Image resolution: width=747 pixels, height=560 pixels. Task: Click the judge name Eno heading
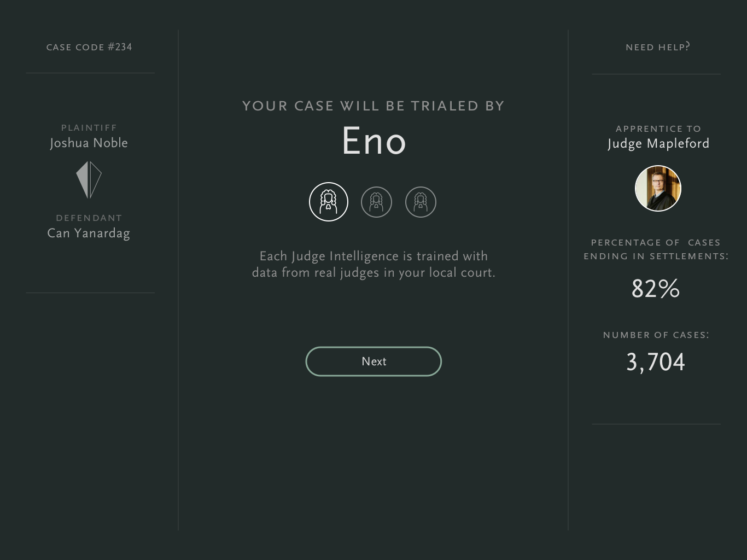374,141
